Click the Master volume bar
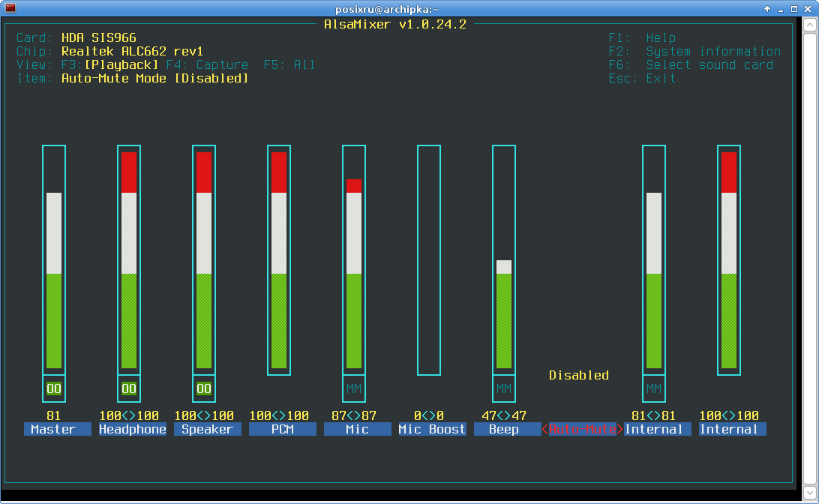The image size is (819, 504). coord(54,260)
